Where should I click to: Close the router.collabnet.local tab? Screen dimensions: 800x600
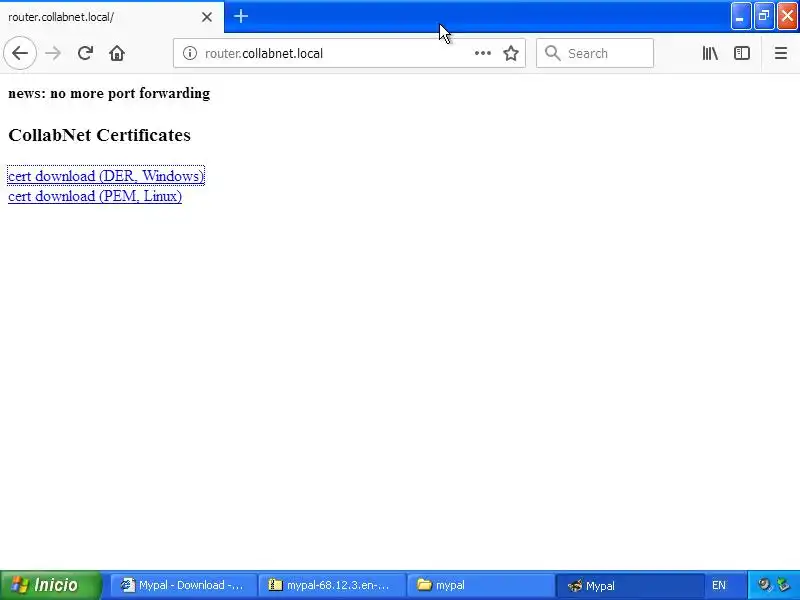(x=207, y=17)
